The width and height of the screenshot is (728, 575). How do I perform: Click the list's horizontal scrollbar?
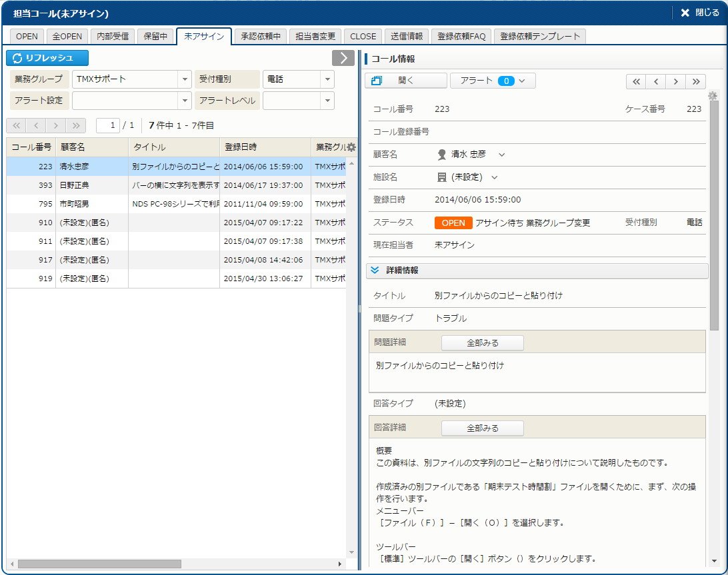pos(100,564)
